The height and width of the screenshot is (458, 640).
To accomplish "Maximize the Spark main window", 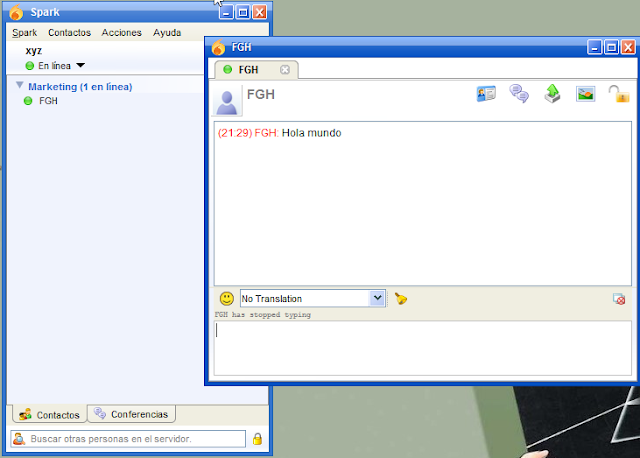I will 243,12.
